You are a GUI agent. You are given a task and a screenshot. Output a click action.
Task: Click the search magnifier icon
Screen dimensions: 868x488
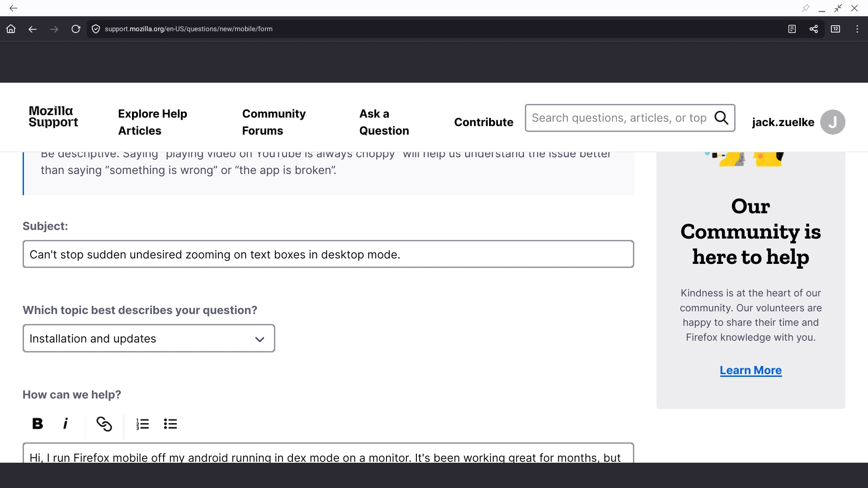[x=722, y=118]
